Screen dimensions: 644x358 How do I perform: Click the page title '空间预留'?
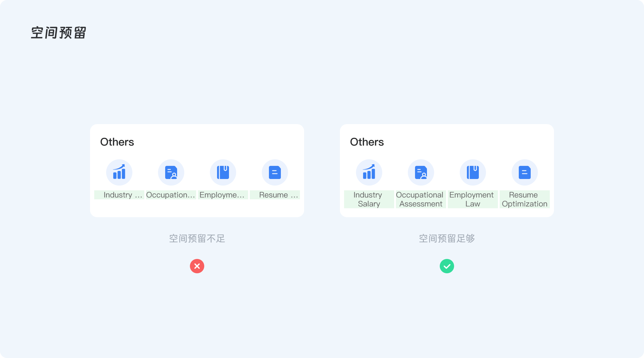58,33
